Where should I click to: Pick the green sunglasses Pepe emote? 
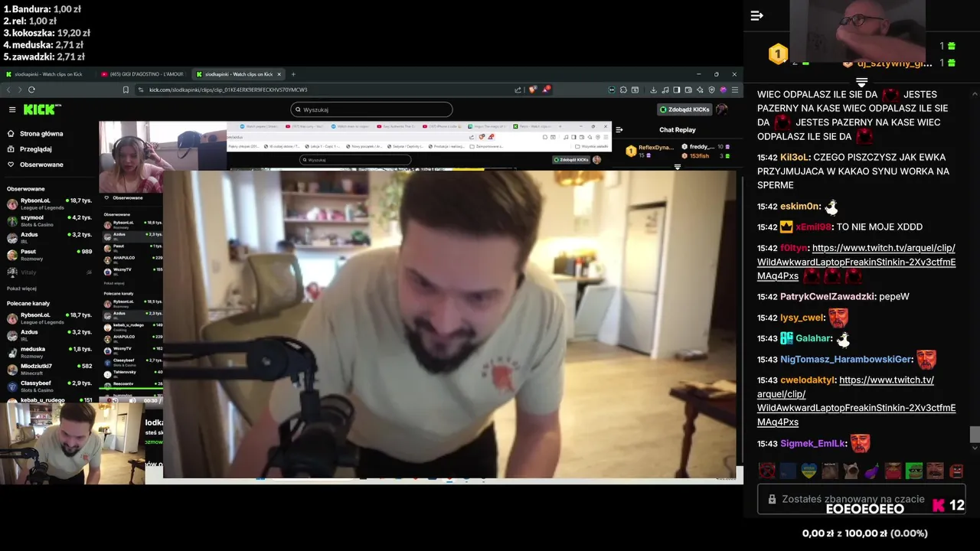[x=914, y=471]
